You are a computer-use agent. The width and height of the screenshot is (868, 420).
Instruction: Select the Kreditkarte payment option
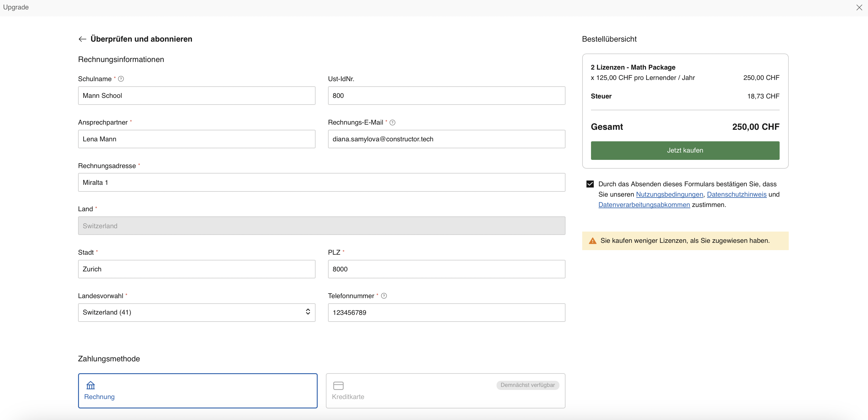click(445, 391)
